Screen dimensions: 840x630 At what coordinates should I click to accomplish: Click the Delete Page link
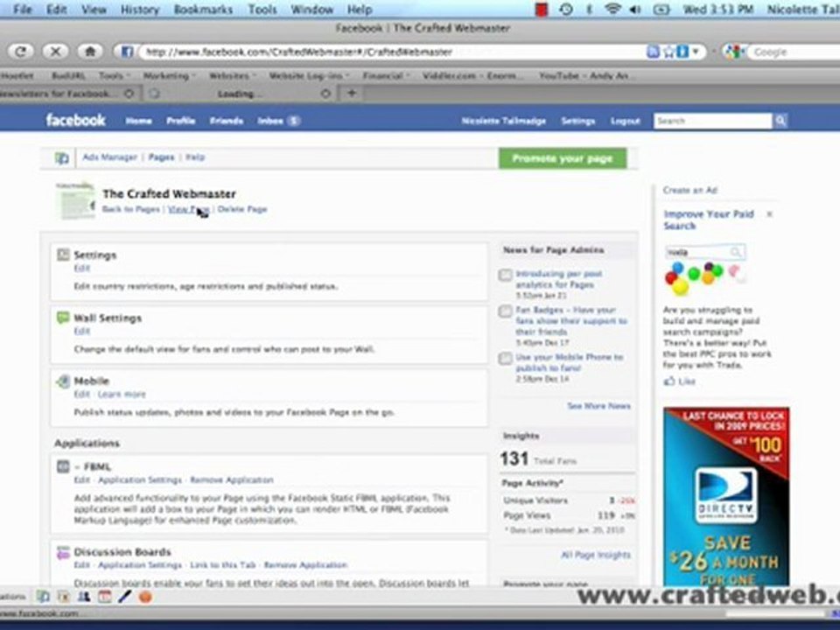(x=242, y=209)
